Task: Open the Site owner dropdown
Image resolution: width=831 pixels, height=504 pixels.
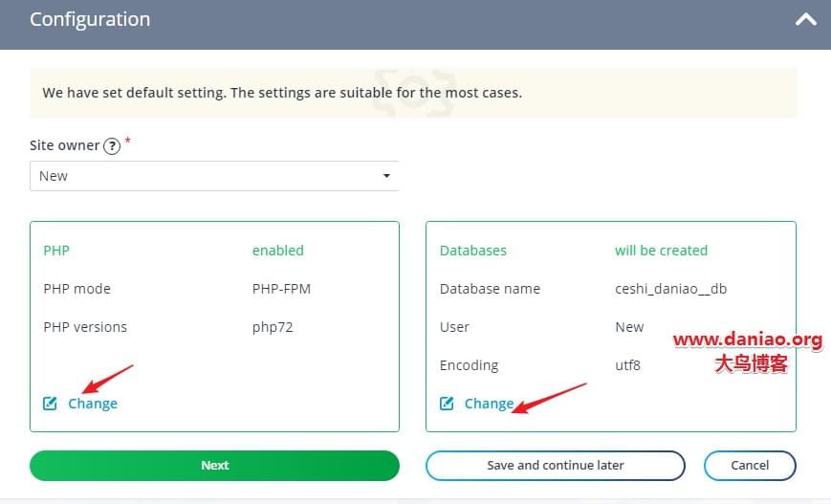Action: tap(214, 176)
